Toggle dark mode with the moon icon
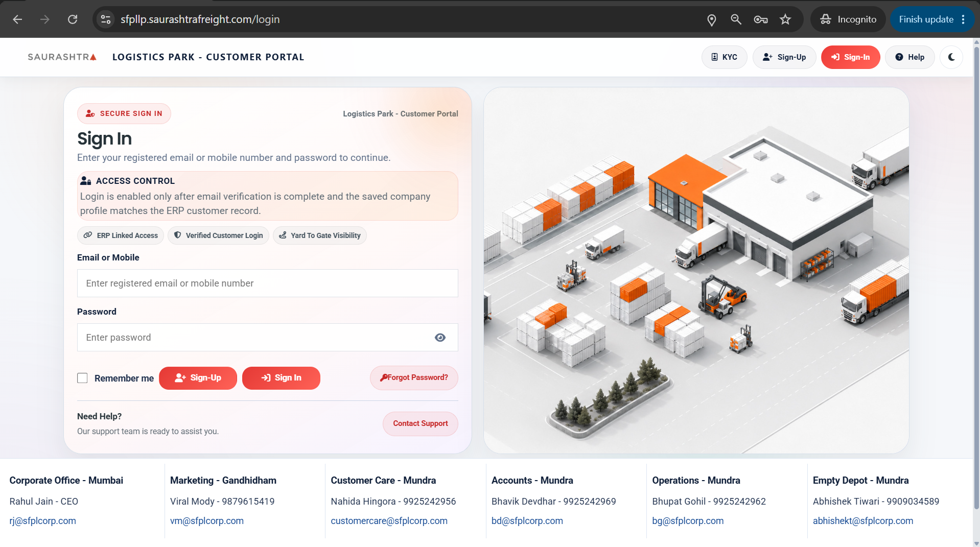Image resolution: width=980 pixels, height=547 pixels. 951,57
